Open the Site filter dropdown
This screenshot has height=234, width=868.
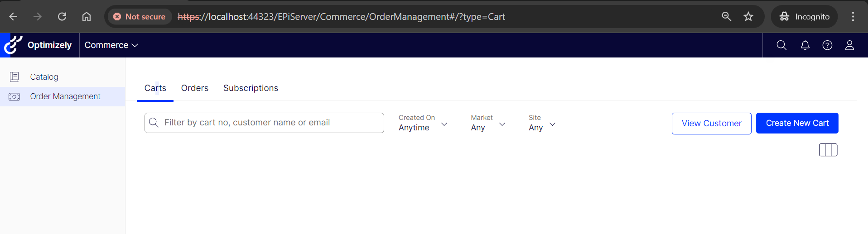pos(542,123)
